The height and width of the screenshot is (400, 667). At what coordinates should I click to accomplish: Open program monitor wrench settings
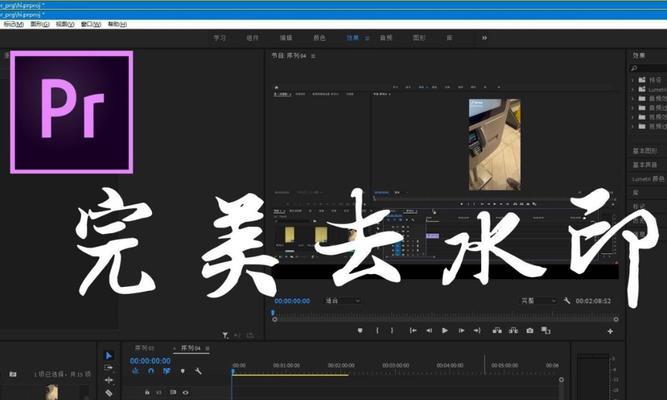(567, 301)
